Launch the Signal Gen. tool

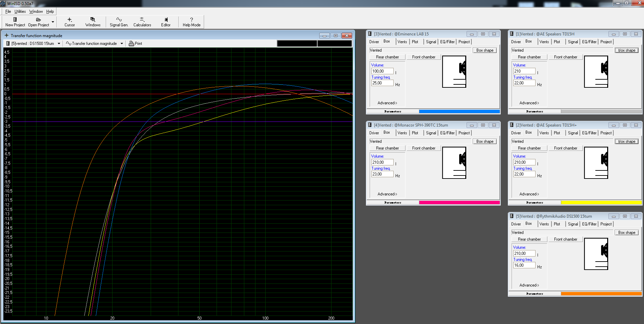[119, 20]
